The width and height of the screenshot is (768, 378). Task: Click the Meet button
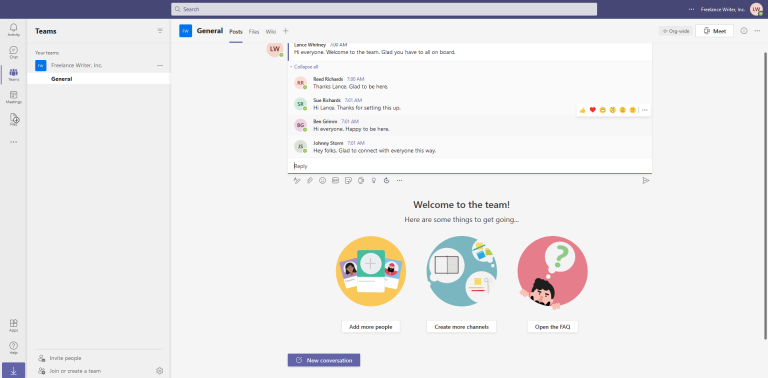[x=714, y=31]
